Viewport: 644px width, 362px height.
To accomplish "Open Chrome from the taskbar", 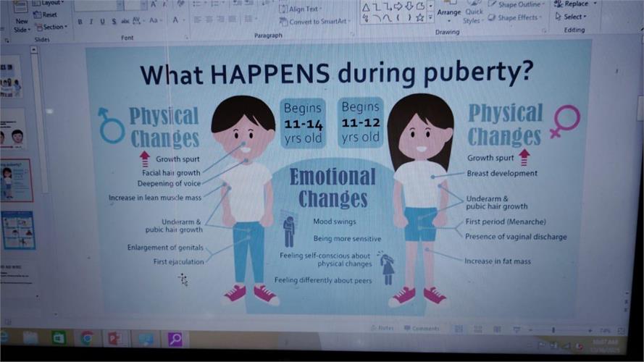I will 86,338.
